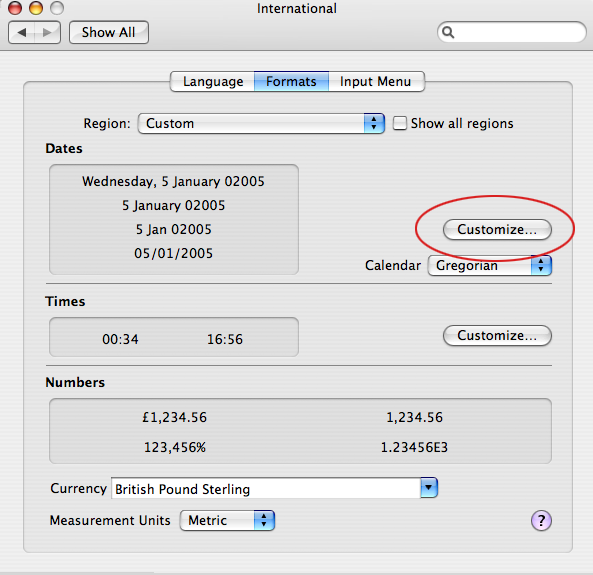Switch to the Input Menu tab
Image resolution: width=593 pixels, height=575 pixels.
click(376, 81)
